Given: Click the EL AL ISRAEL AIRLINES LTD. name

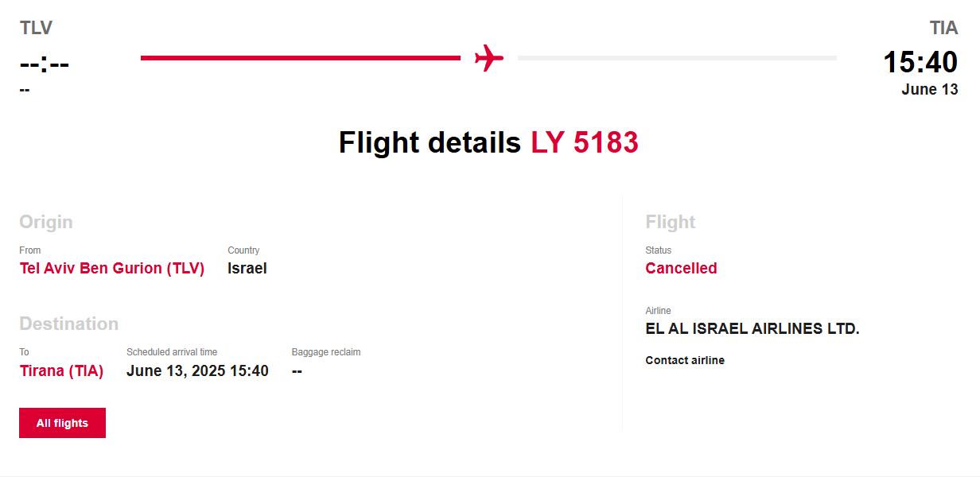Looking at the screenshot, I should (x=752, y=328).
